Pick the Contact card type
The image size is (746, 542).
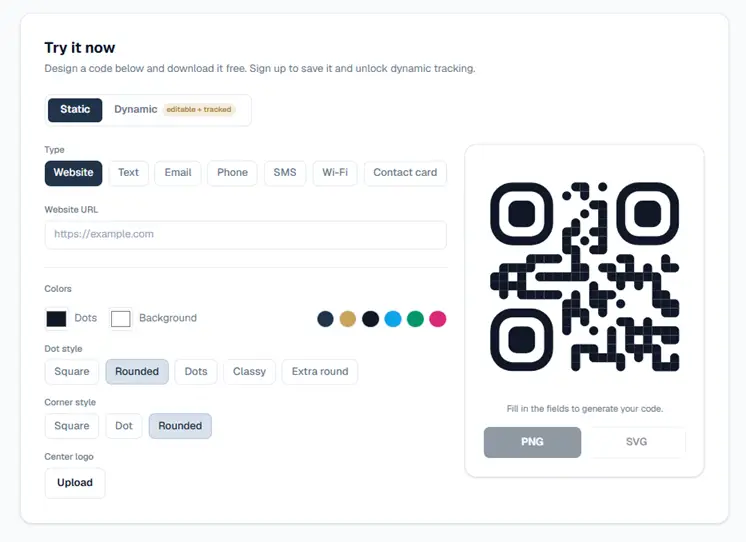[405, 173]
